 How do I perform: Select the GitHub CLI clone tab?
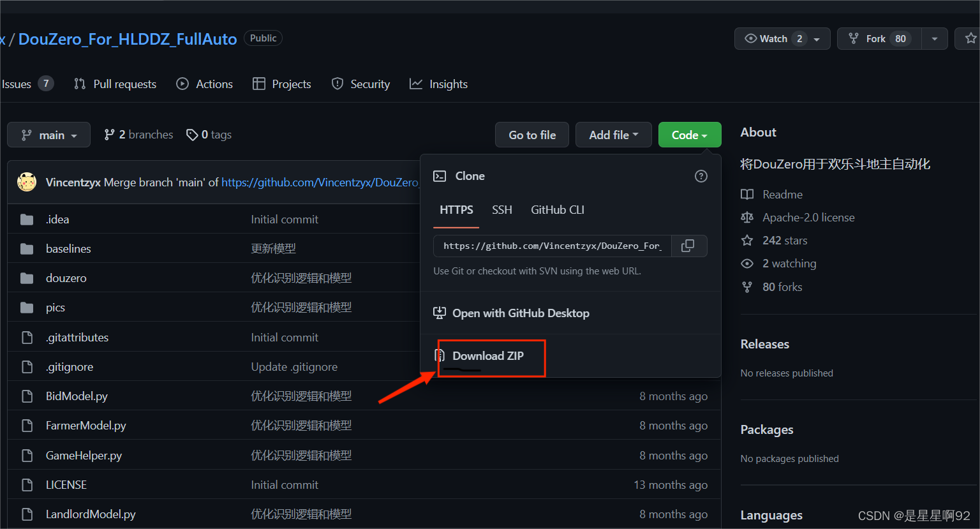[x=558, y=210]
